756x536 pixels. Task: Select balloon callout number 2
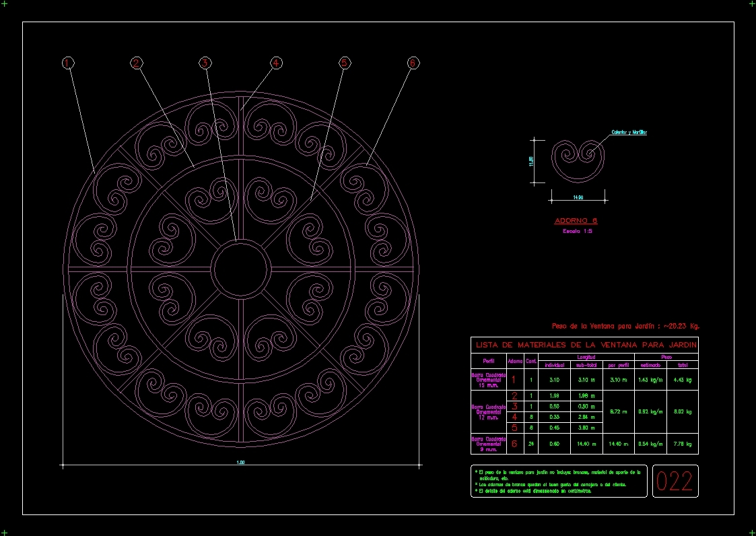coord(137,62)
